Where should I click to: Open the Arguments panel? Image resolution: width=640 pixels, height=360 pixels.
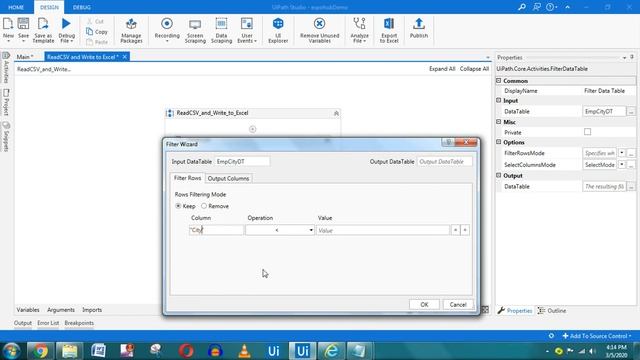61,310
